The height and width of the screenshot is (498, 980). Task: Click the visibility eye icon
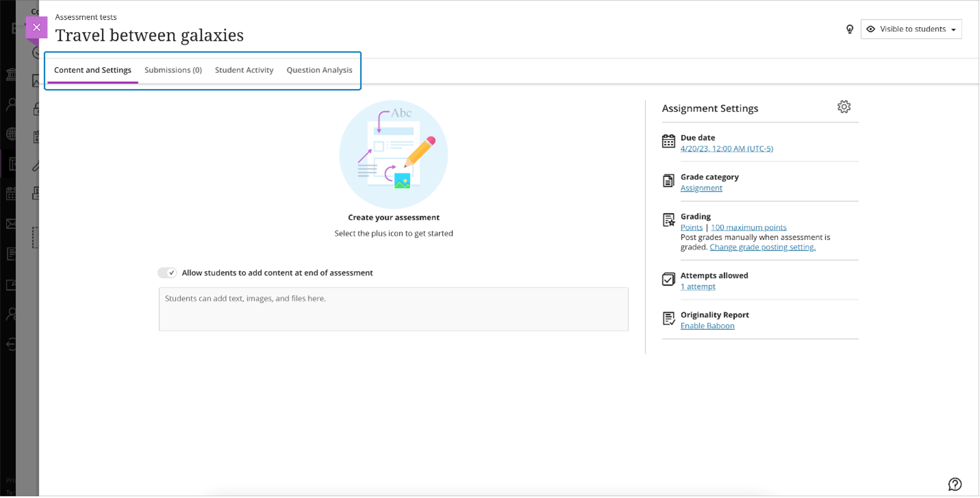pyautogui.click(x=871, y=29)
